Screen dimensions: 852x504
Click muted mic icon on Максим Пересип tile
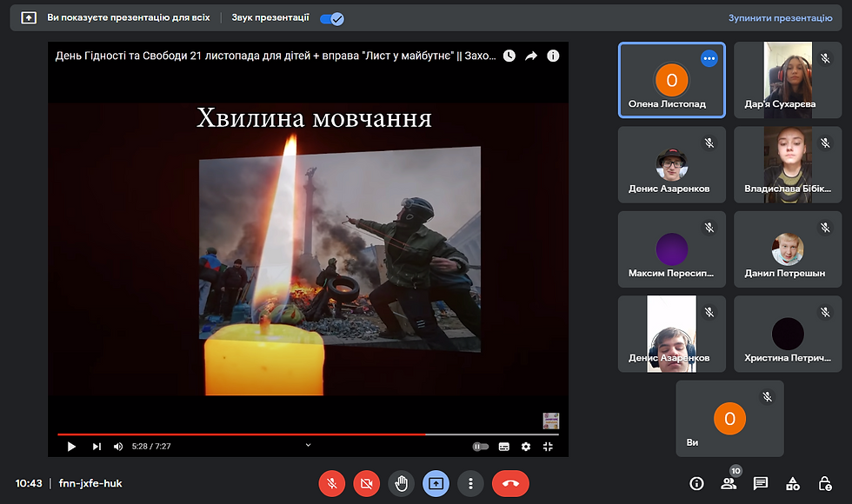[709, 228]
